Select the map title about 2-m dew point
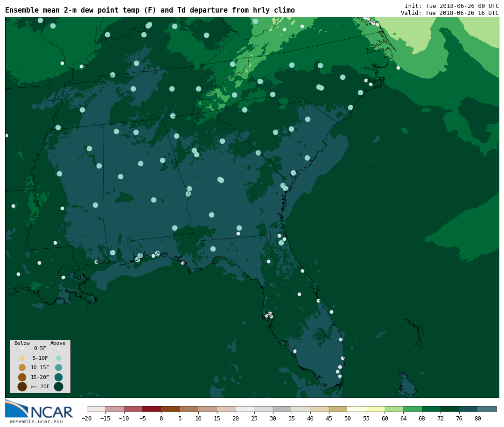Image resolution: width=504 pixels, height=427 pixels. coord(150,10)
